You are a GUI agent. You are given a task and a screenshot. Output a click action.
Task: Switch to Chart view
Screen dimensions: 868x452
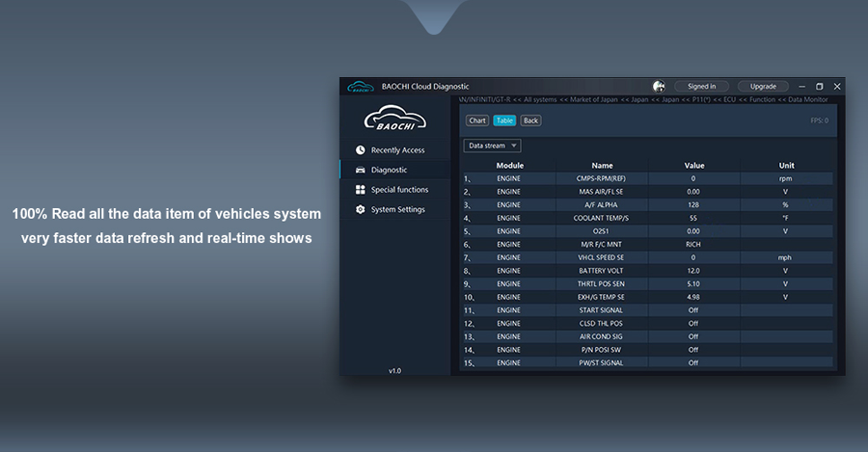click(477, 120)
